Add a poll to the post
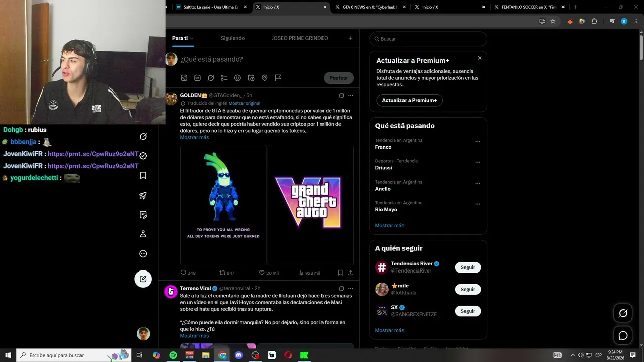Viewport: 644px width, 362px height. pos(224,78)
